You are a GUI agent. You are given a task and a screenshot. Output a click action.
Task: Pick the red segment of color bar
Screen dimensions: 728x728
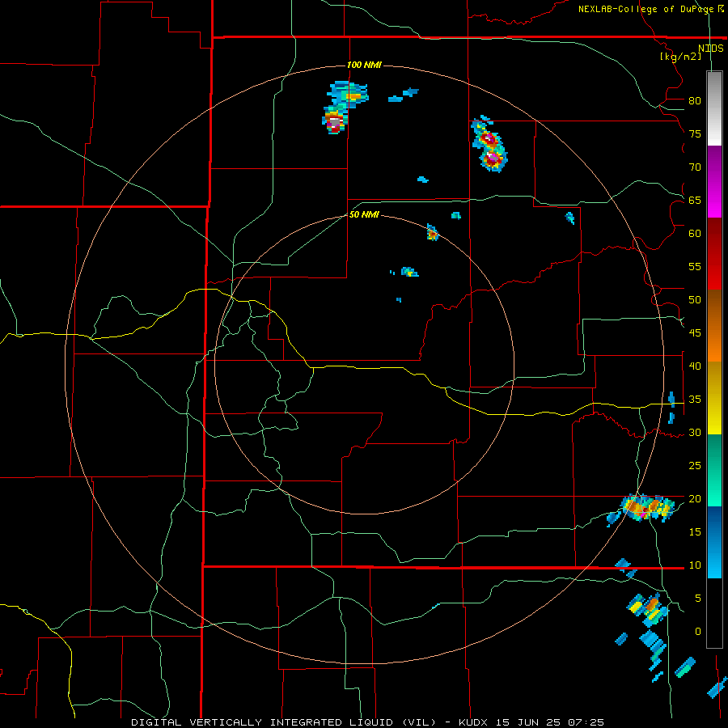coord(714,253)
